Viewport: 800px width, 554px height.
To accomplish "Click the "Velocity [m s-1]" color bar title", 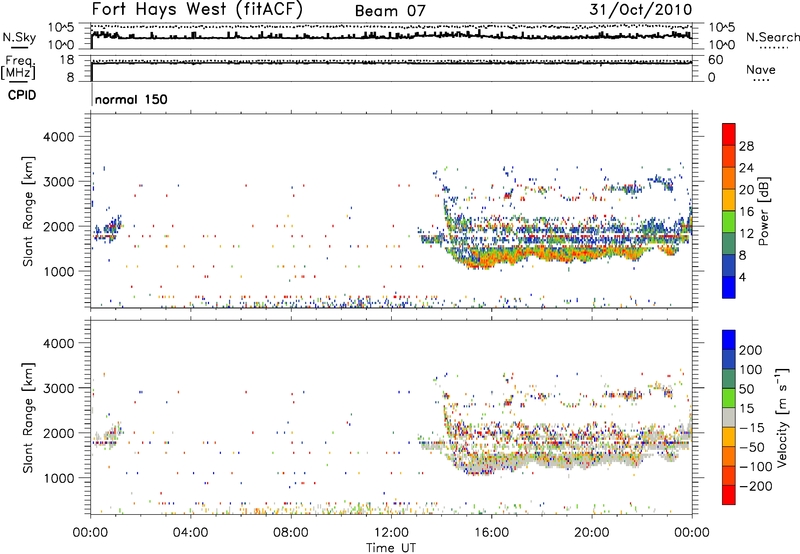I will point(782,417).
